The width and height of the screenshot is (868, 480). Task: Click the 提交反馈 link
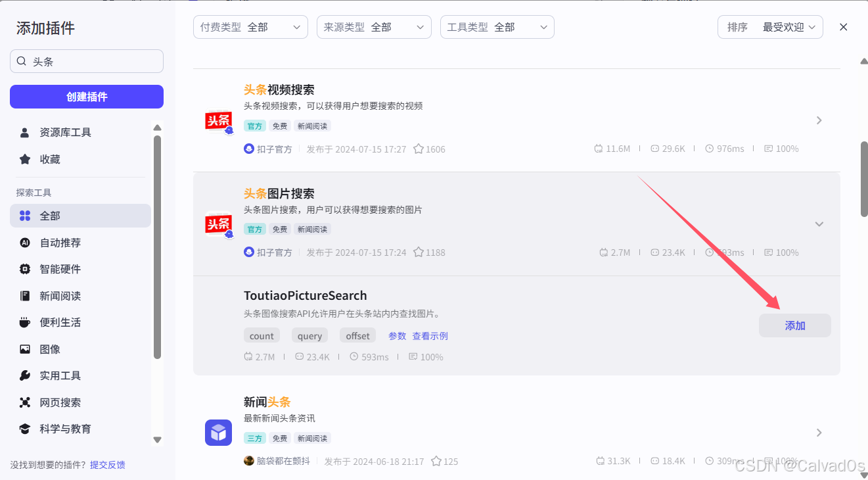coord(108,465)
